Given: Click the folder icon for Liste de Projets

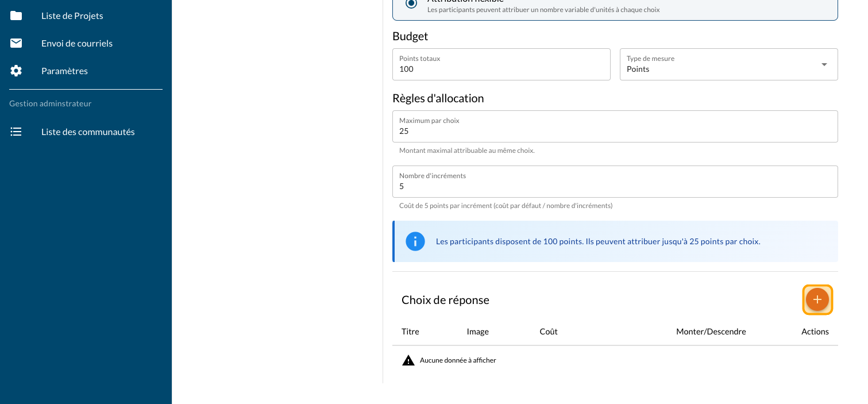Looking at the screenshot, I should pos(16,16).
